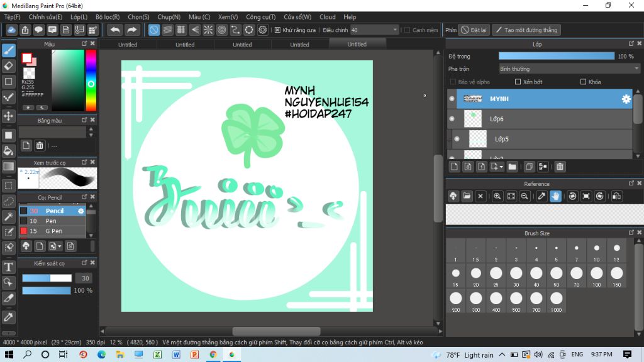Open a reference image folder icon
The height and width of the screenshot is (362, 644).
(x=467, y=196)
